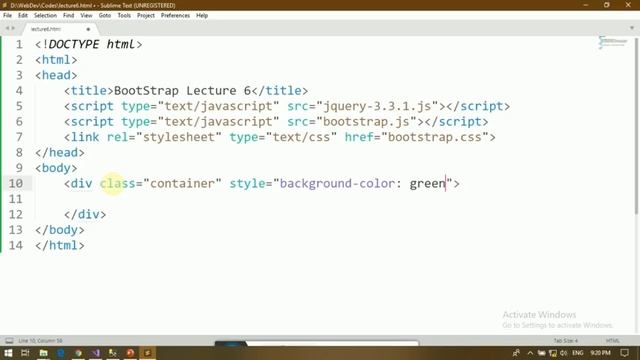640x360 pixels.
Task: Click the battery icon in the tray
Action: click(542, 353)
